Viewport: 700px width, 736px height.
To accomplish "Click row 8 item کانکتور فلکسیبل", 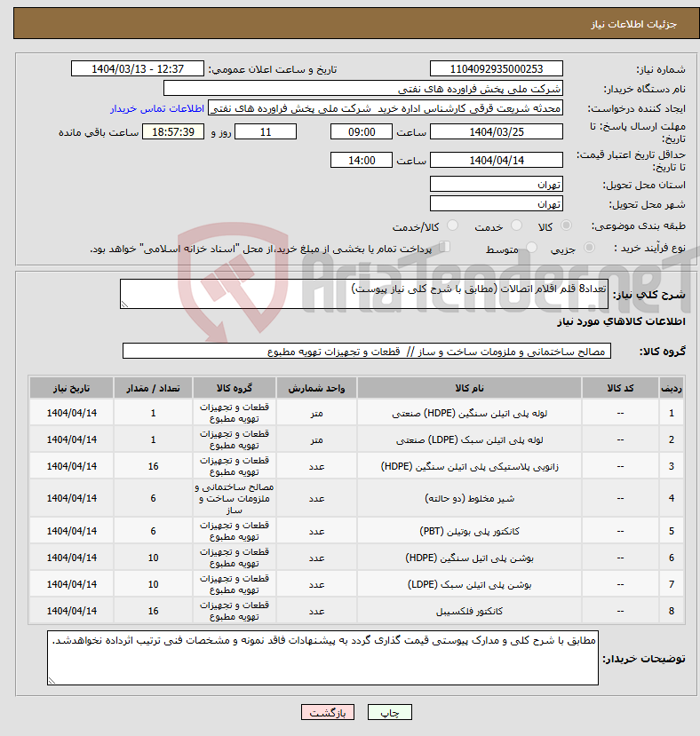I will click(469, 611).
